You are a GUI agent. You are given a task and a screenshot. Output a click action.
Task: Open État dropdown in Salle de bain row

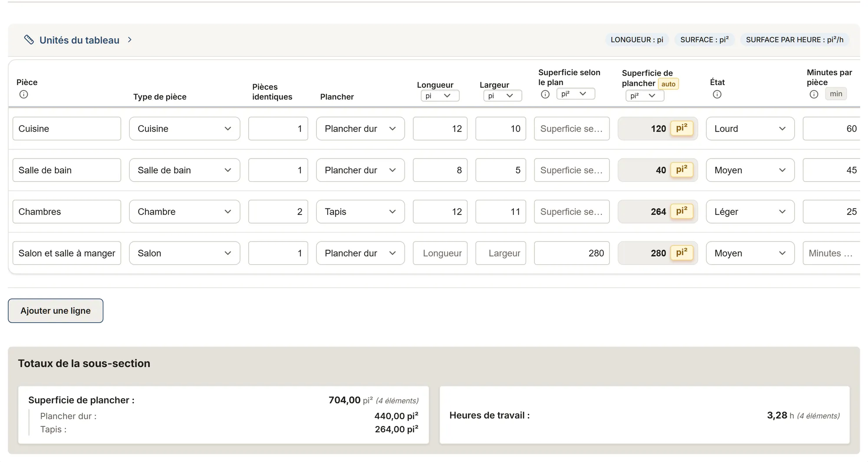[x=750, y=170]
